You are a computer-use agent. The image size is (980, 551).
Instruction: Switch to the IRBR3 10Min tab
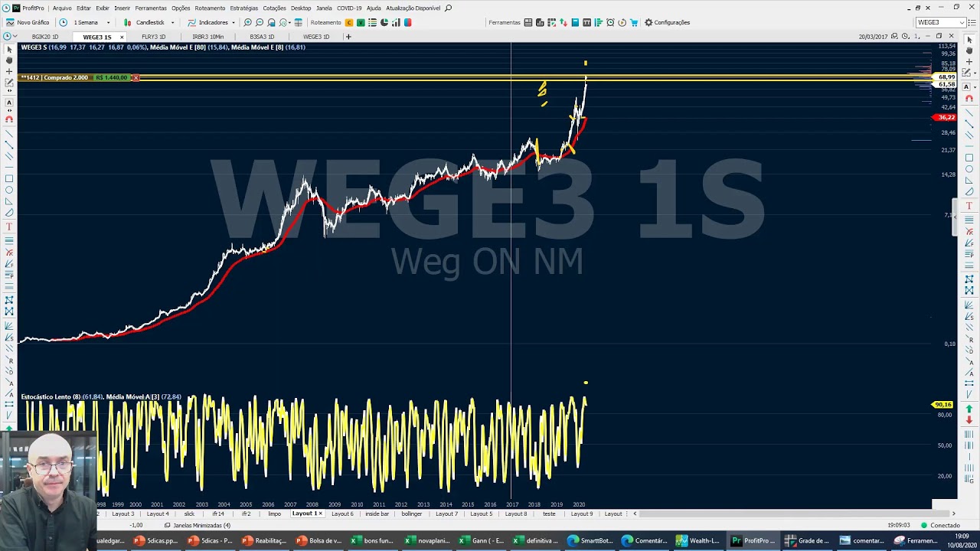point(208,37)
